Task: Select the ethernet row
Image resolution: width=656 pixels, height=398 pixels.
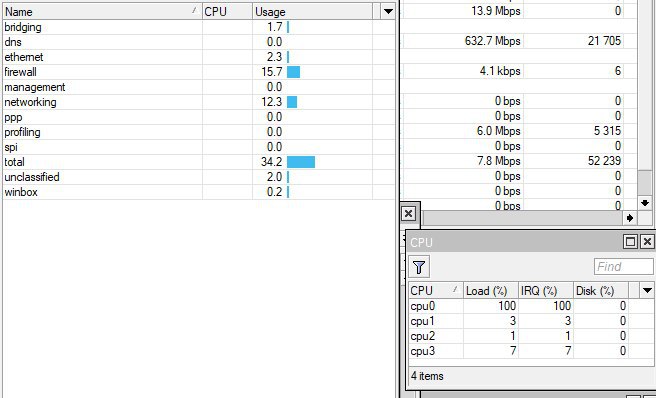Action: [x=199, y=57]
